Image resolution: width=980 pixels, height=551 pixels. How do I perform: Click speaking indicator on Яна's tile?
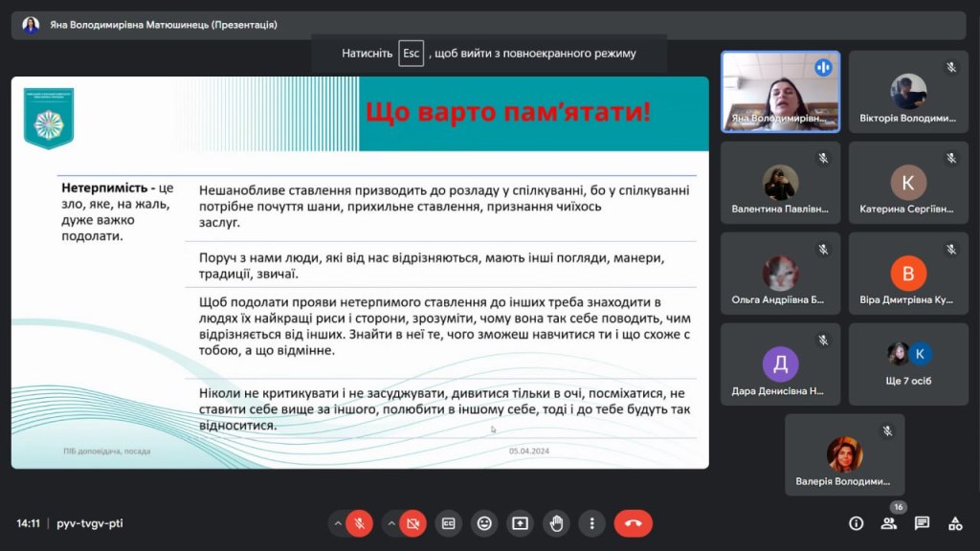[x=823, y=68]
